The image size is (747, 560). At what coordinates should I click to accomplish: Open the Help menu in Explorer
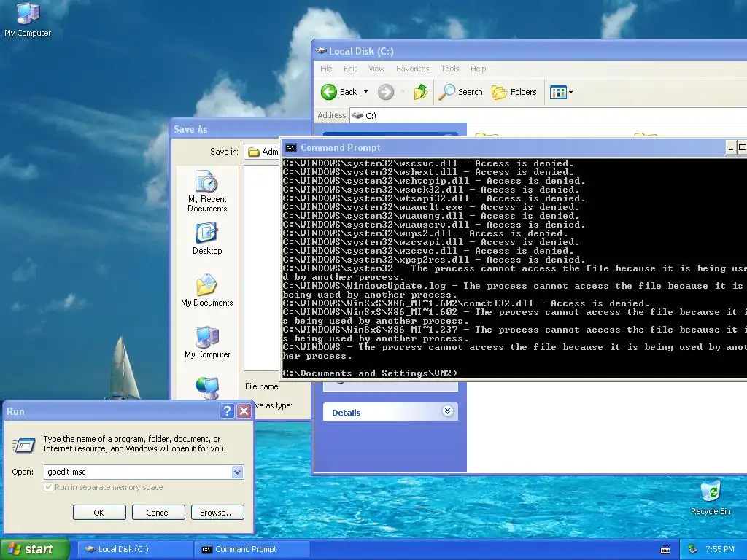pyautogui.click(x=479, y=69)
